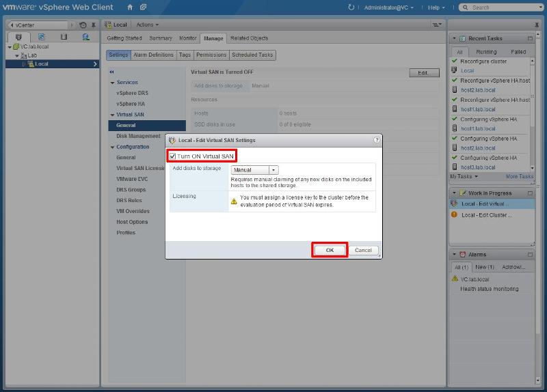
Task: Click the VC.lab.local alarm warning icon
Action: click(455, 279)
